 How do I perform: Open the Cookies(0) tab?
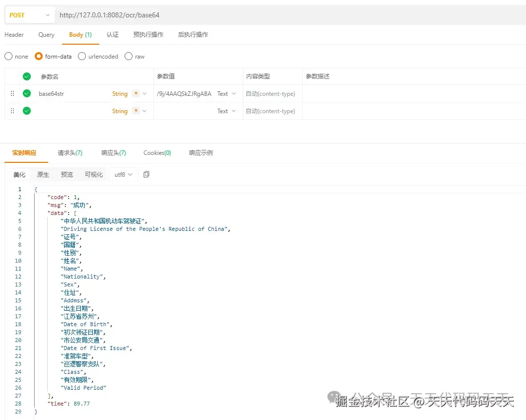[x=157, y=153]
